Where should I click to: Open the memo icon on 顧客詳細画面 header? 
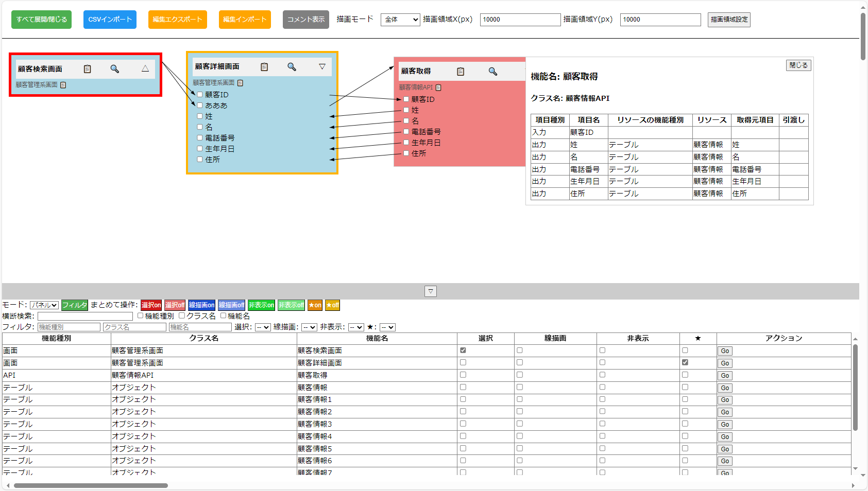[x=264, y=66]
